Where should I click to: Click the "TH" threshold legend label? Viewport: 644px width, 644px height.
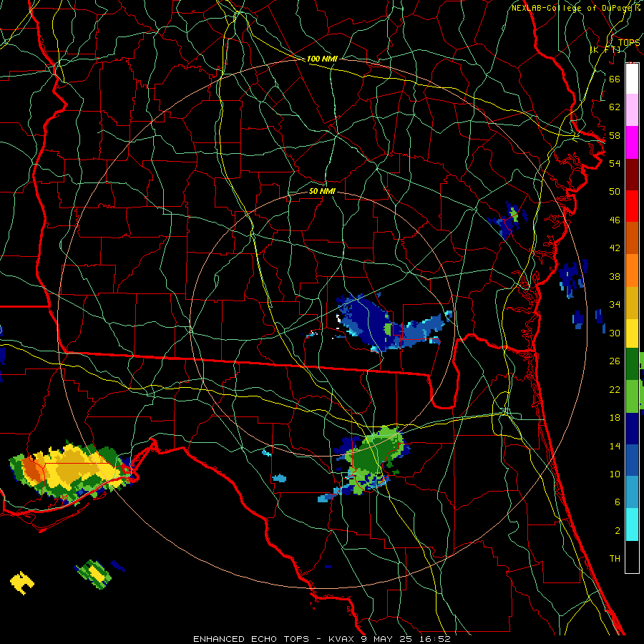pyautogui.click(x=615, y=559)
